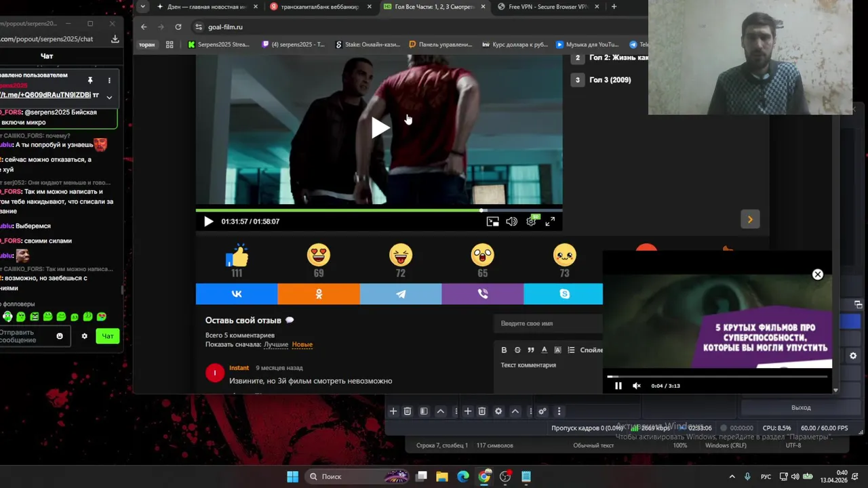Share the film via Telegram
The width and height of the screenshot is (868, 488).
pos(401,294)
